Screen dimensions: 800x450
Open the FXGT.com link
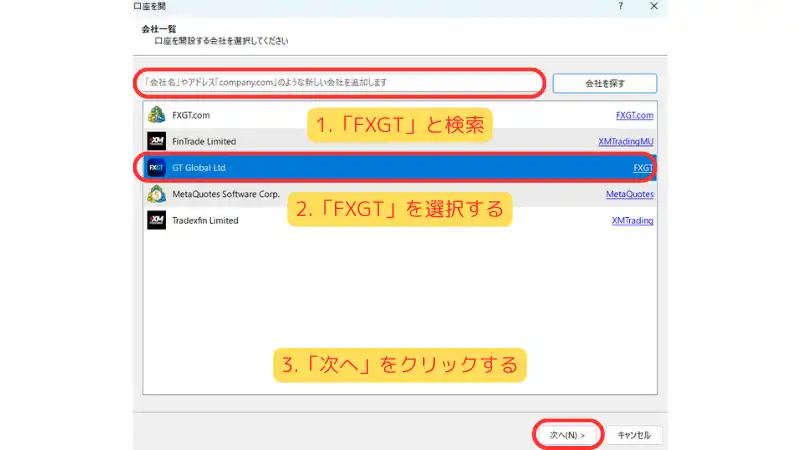point(634,115)
